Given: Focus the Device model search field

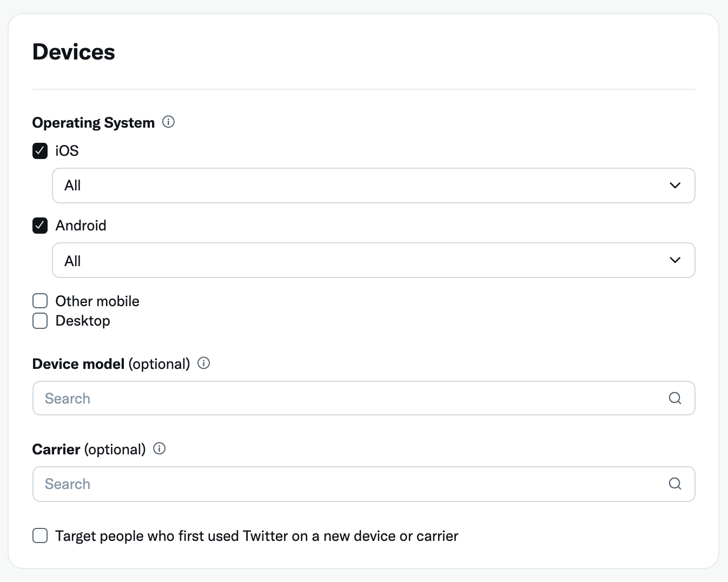Looking at the screenshot, I should (363, 398).
